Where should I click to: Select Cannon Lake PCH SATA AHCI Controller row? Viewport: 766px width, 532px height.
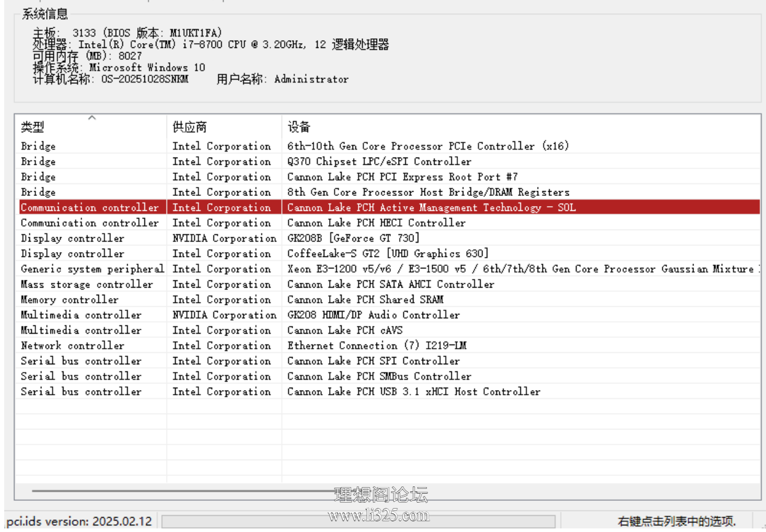point(390,285)
